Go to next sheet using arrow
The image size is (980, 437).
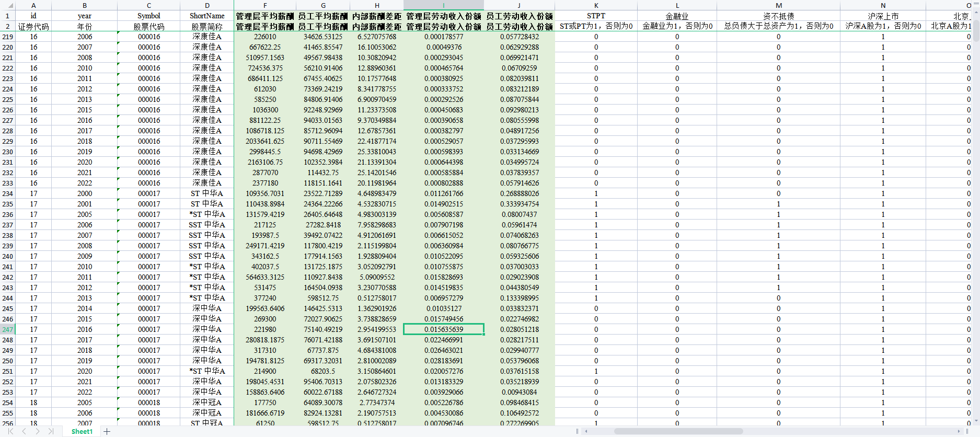[38, 431]
